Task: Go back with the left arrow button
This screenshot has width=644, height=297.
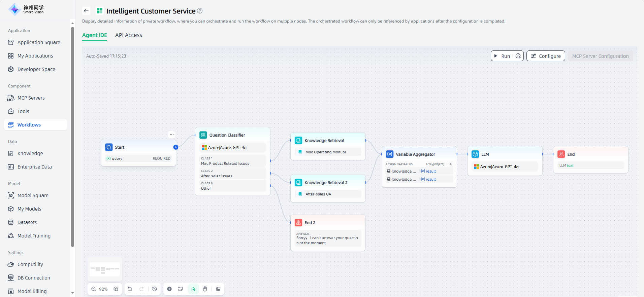Action: (86, 11)
